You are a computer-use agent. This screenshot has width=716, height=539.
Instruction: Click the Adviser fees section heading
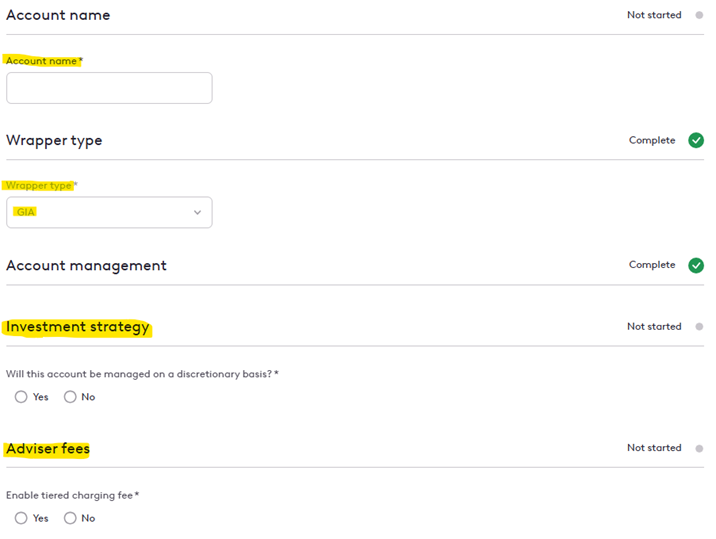click(x=48, y=449)
